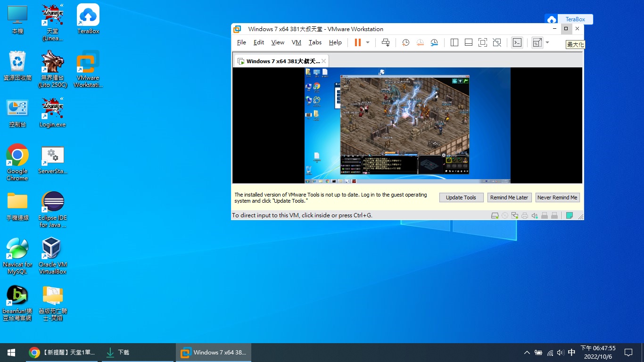Select the 舊版死亡騎士-焚焰 folder

(x=52, y=303)
